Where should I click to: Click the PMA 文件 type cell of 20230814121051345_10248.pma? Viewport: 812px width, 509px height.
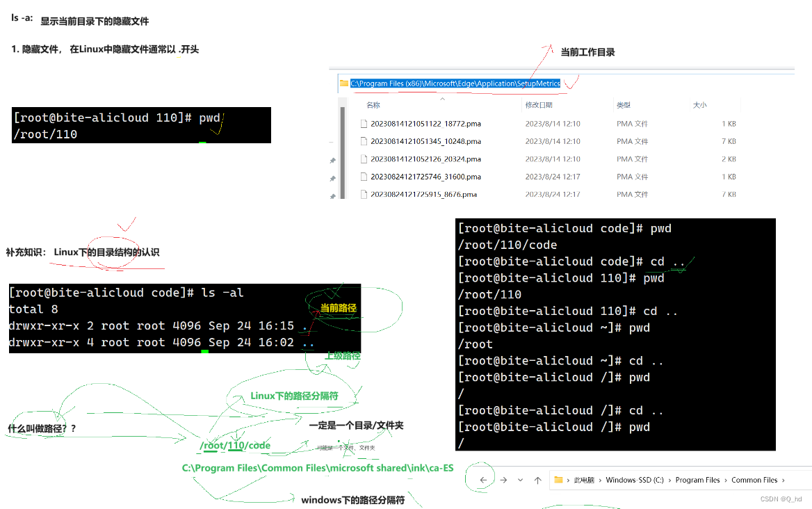tap(632, 141)
